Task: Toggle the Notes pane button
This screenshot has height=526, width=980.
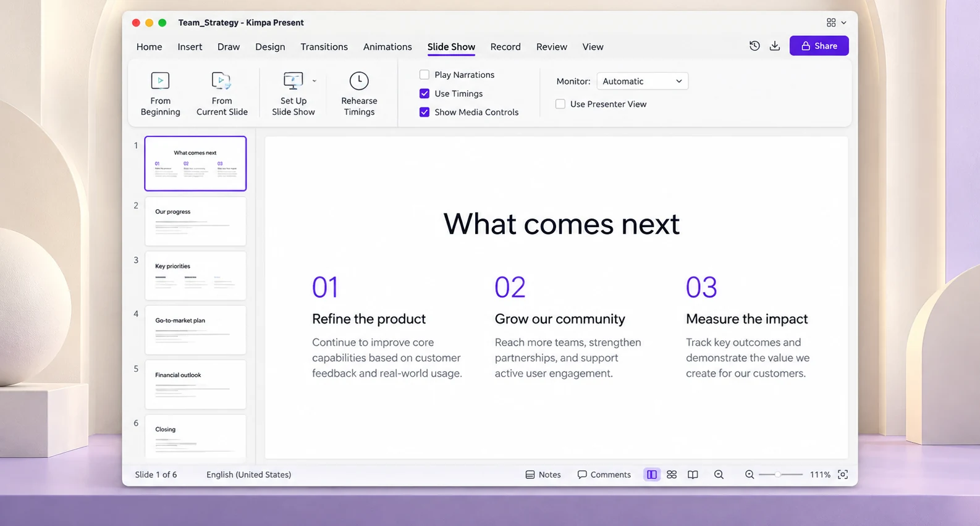Action: coord(543,475)
